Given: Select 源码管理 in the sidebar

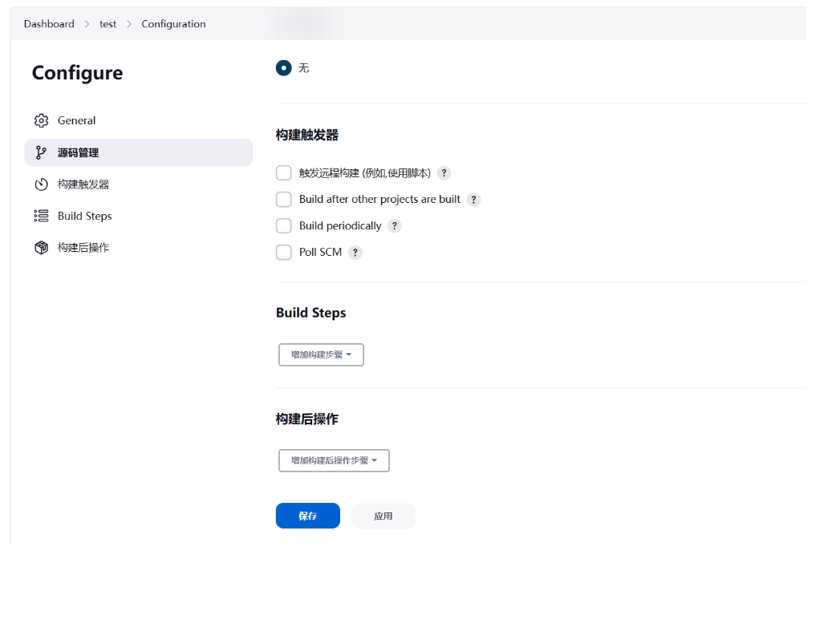Looking at the screenshot, I should click(138, 152).
